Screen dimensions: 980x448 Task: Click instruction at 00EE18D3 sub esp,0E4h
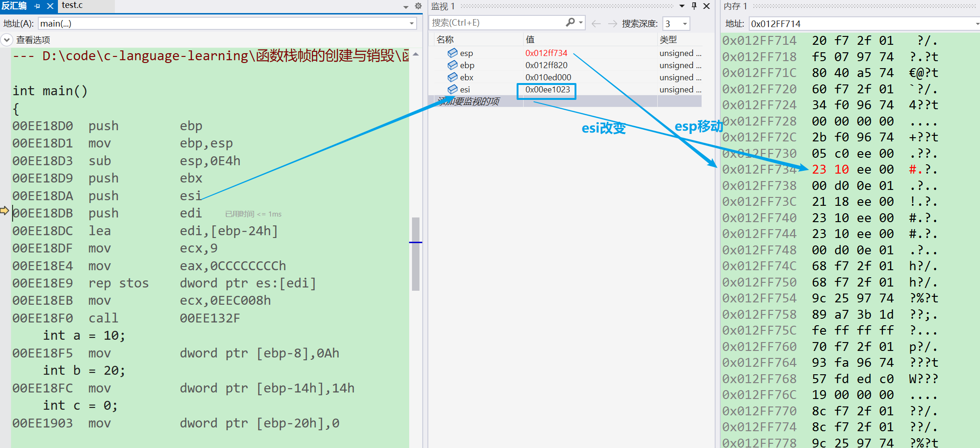pos(126,161)
